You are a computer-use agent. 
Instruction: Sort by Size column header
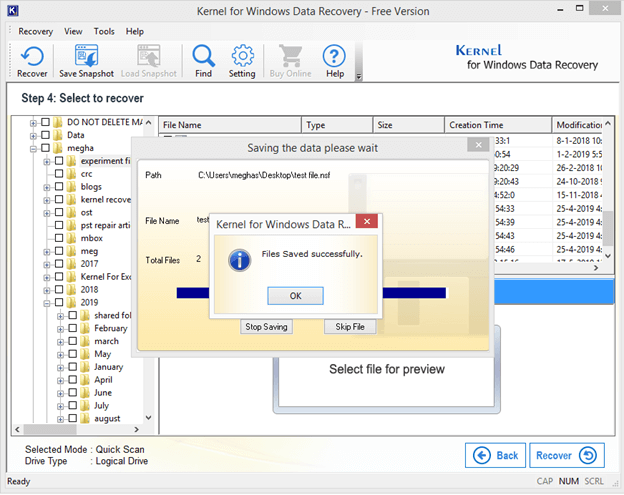click(x=409, y=125)
